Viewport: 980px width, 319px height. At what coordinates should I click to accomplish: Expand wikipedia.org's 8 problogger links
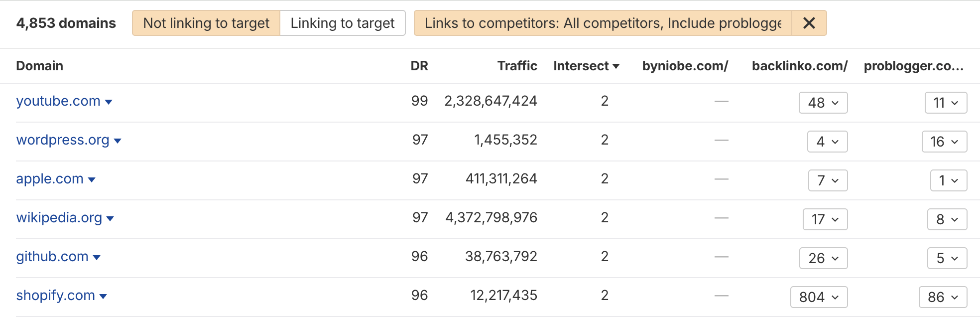click(x=947, y=219)
